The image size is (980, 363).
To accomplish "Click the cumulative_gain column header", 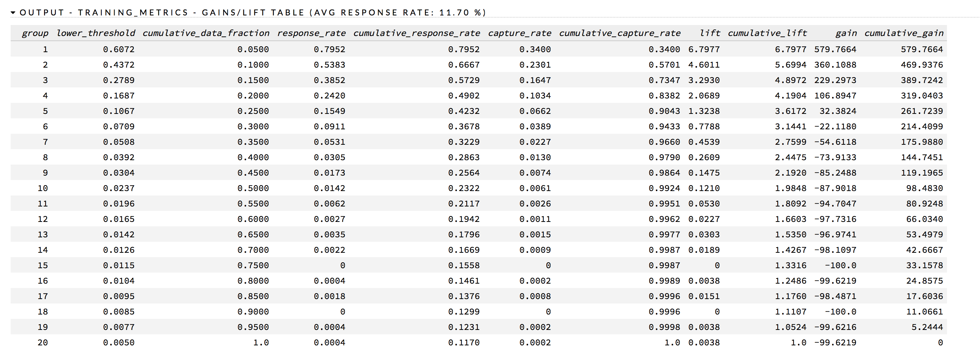I will 904,33.
